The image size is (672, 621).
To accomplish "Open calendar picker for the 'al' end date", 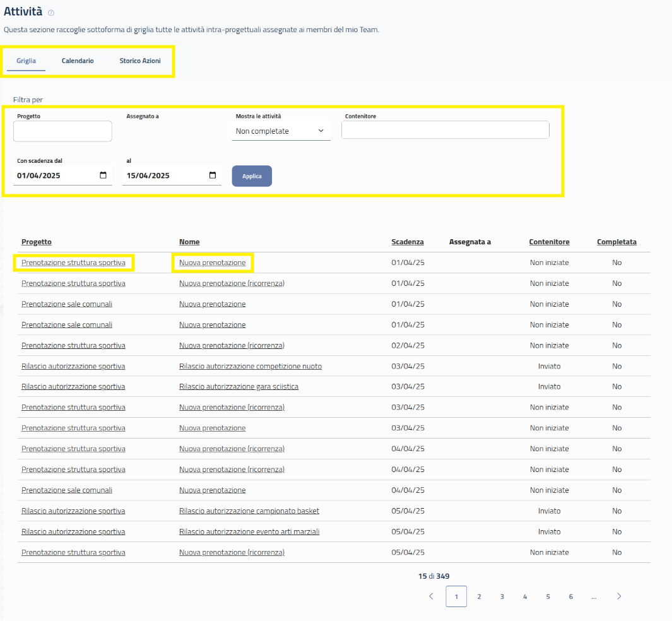I will 213,175.
